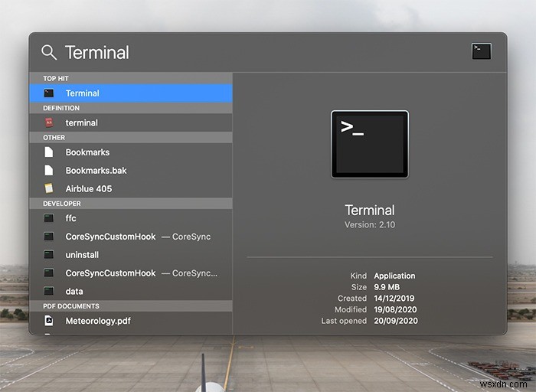536x392 pixels.
Task: Click executable icon beside second CoreSyncCustomHook
Action: click(x=49, y=273)
